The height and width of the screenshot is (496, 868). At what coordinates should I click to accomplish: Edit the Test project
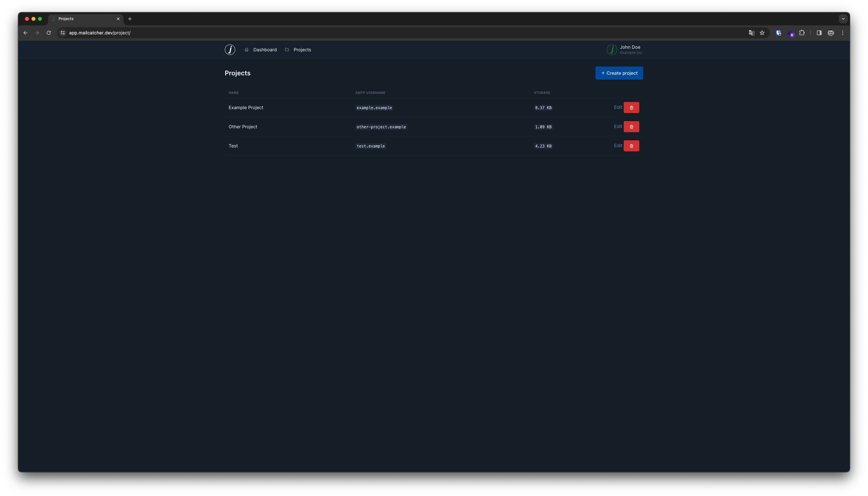(x=618, y=146)
